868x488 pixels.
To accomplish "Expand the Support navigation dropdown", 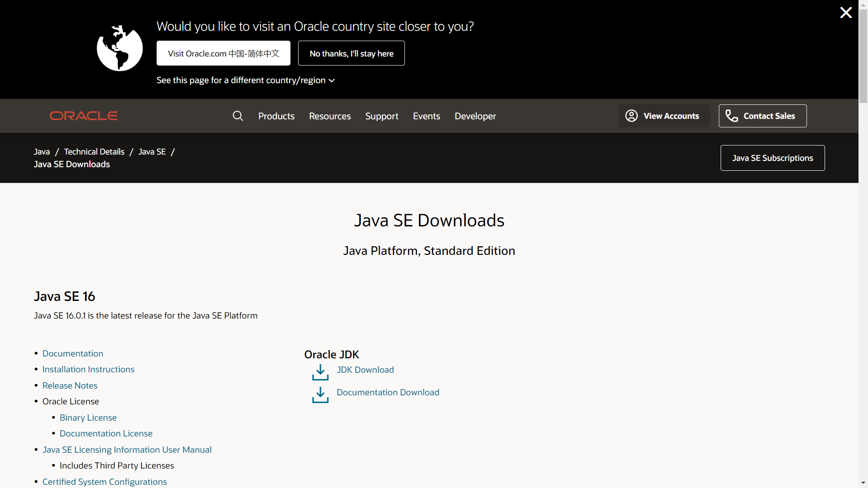I will (382, 116).
